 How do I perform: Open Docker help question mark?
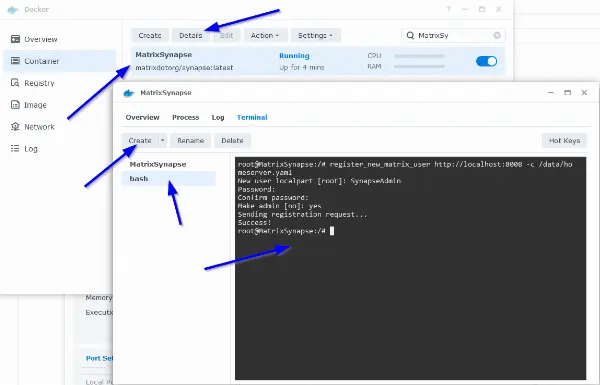[448, 9]
